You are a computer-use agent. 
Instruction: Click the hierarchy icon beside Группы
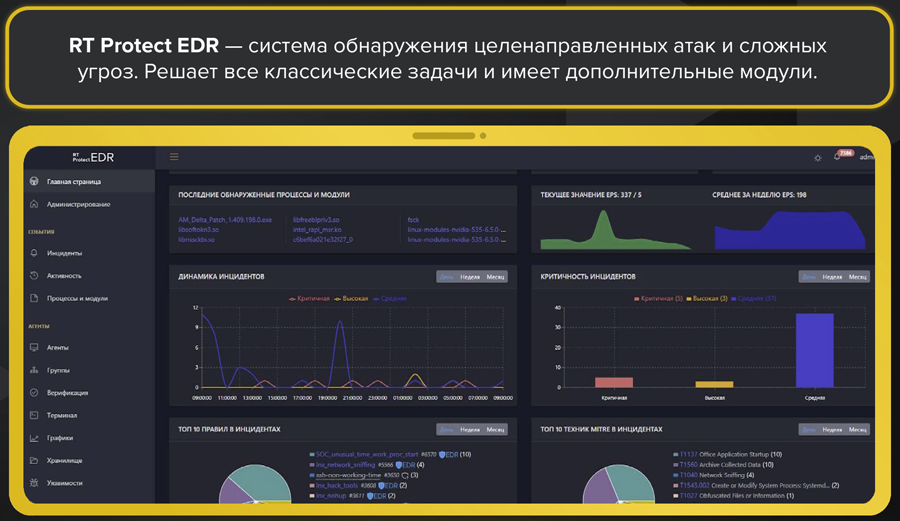click(34, 370)
